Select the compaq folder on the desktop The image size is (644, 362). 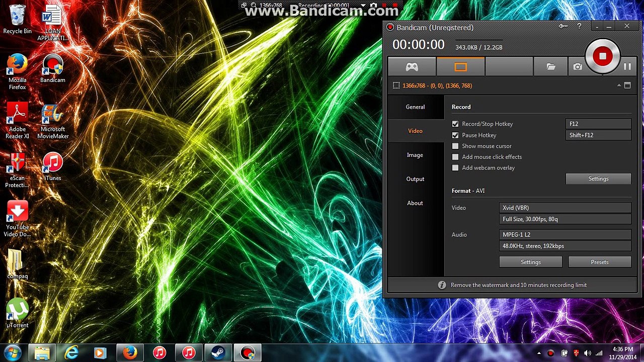click(x=17, y=264)
